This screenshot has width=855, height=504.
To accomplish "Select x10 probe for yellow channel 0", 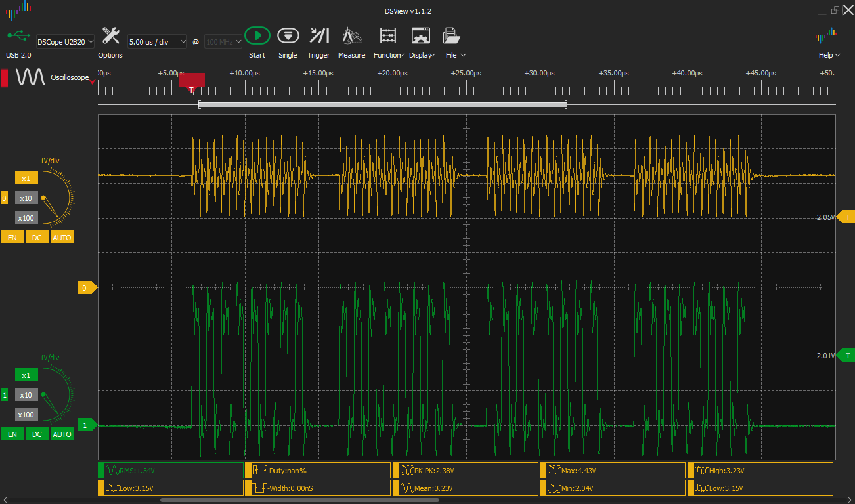I will point(26,198).
